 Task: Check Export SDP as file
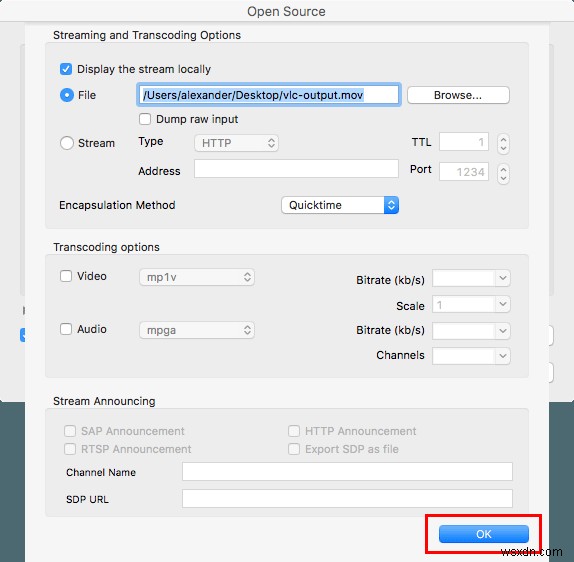click(x=294, y=449)
